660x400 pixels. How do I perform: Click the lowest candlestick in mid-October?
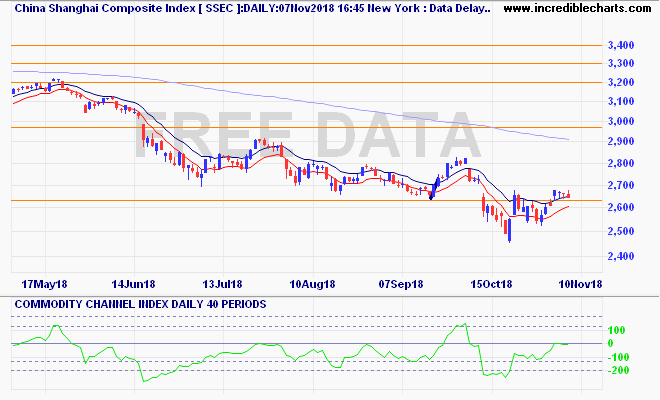[509, 231]
